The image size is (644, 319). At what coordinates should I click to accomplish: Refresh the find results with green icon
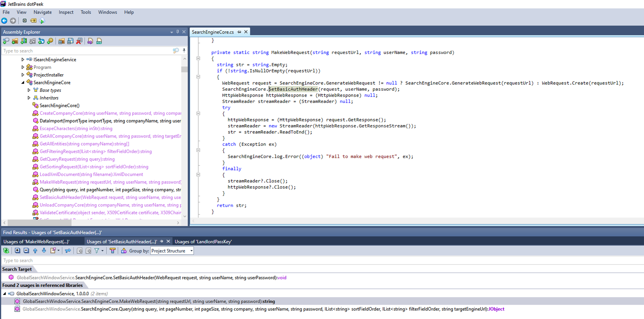[x=6, y=251]
